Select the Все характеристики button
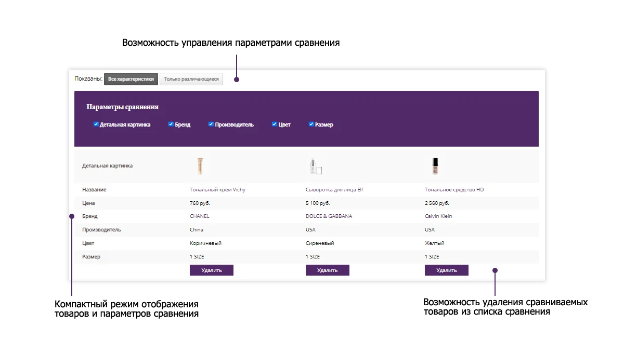This screenshot has width=624, height=364. click(131, 79)
